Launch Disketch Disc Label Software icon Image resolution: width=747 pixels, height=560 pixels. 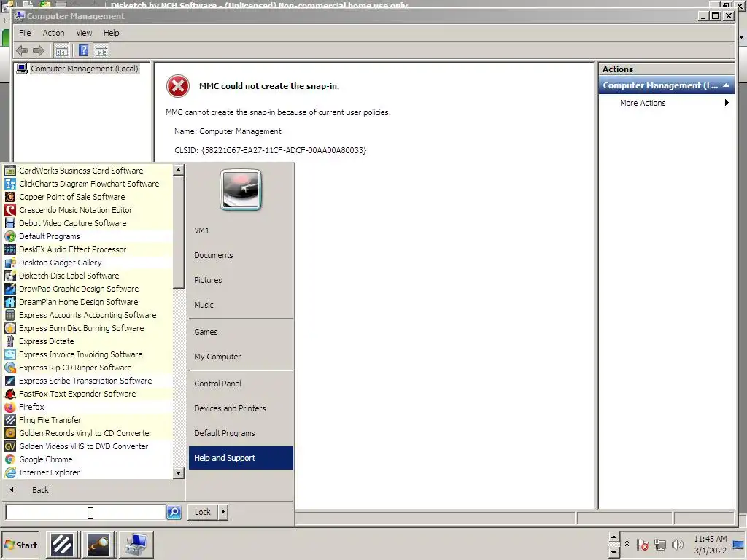10,276
